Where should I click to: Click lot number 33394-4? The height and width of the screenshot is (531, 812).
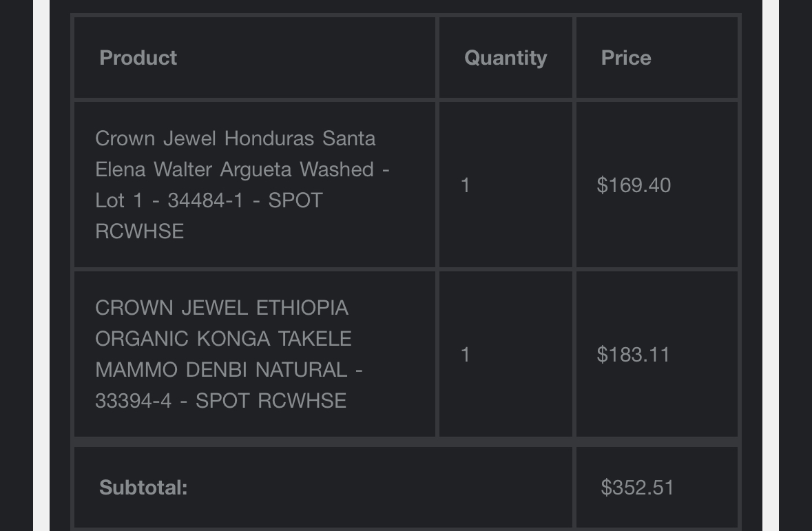click(x=133, y=401)
